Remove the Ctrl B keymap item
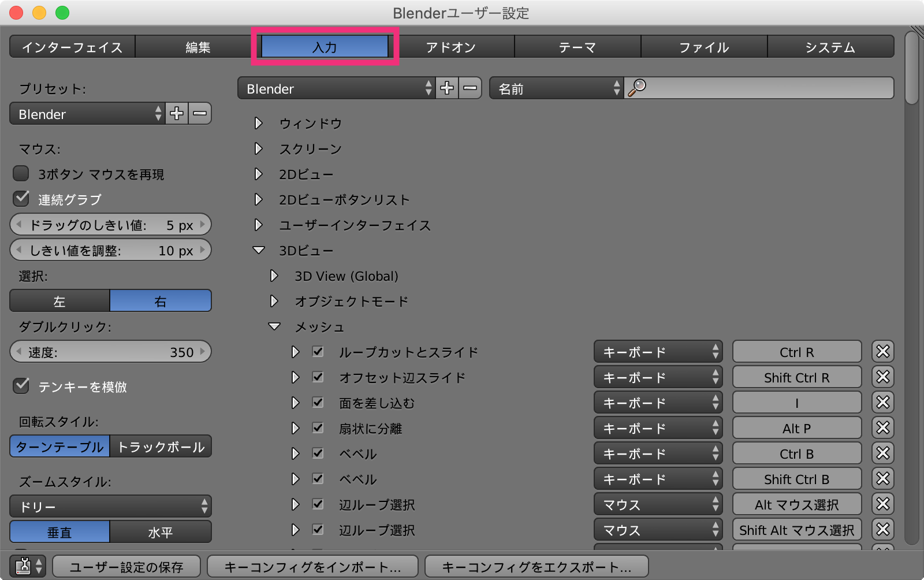The width and height of the screenshot is (924, 580). (883, 453)
